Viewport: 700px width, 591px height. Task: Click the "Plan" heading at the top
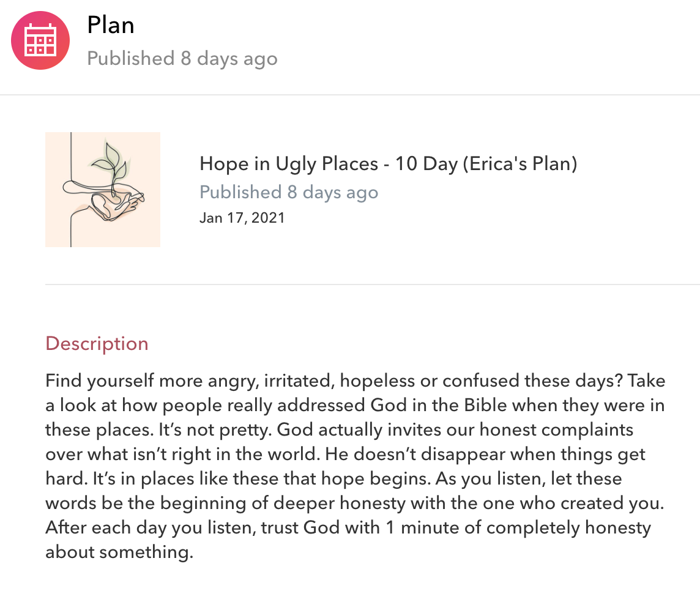point(111,25)
